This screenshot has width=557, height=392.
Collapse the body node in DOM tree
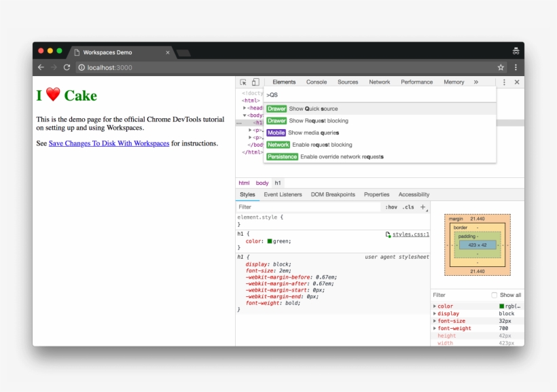tap(245, 115)
